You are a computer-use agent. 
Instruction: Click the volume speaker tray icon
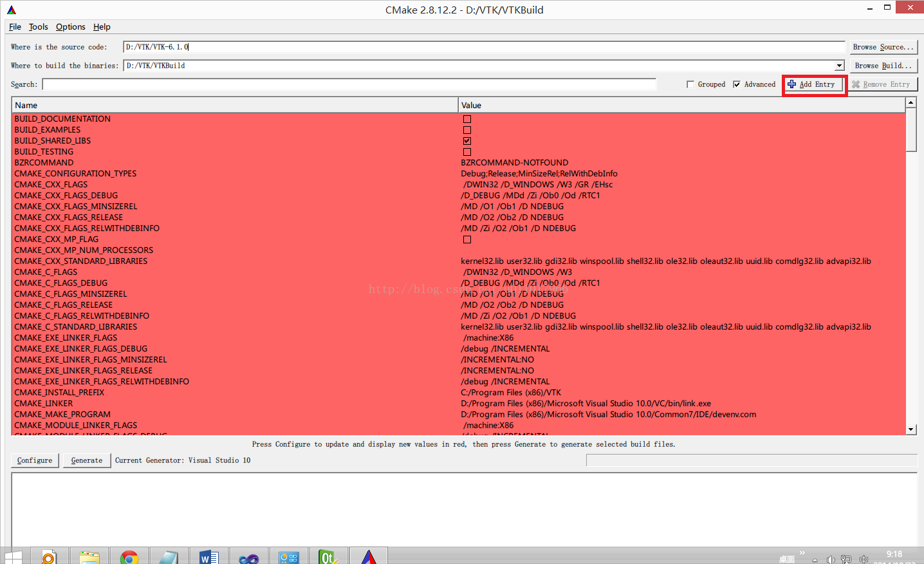pos(831,559)
